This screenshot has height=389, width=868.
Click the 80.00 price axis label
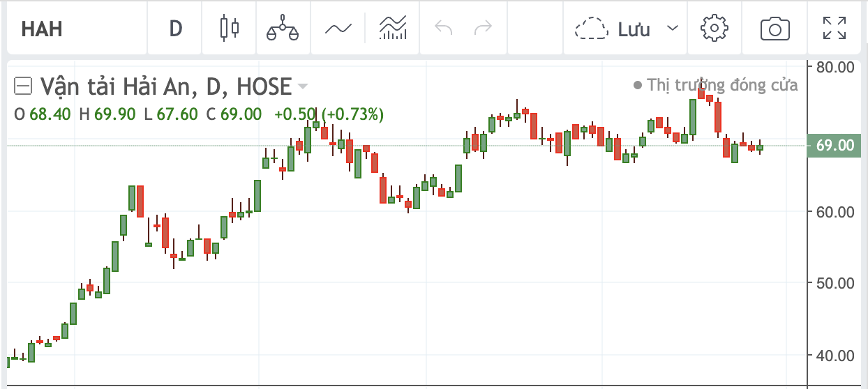coord(835,67)
